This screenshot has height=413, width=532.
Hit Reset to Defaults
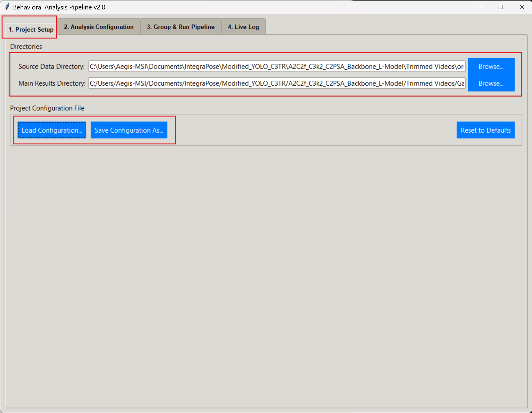tap(485, 130)
